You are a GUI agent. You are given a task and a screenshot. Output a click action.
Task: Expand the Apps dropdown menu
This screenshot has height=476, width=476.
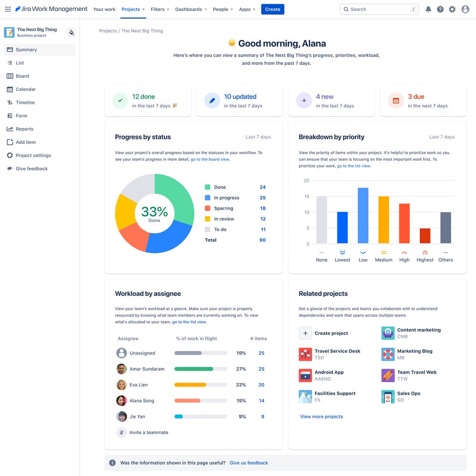click(x=247, y=10)
